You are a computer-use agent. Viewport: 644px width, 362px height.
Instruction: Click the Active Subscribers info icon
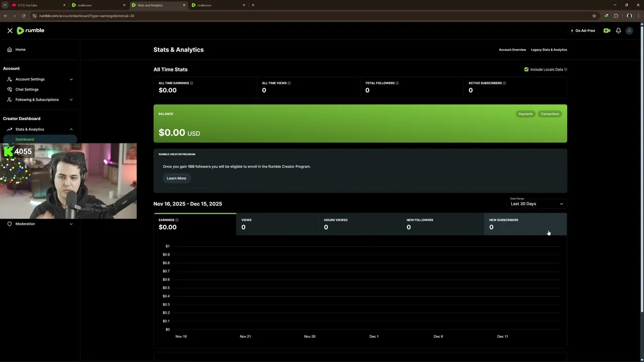(505, 83)
